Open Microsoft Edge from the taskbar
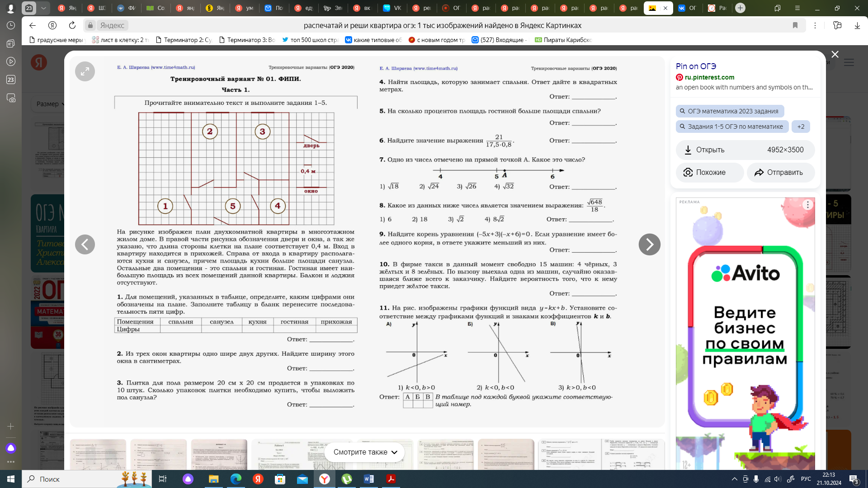Screen dimensions: 868x488 point(236,479)
